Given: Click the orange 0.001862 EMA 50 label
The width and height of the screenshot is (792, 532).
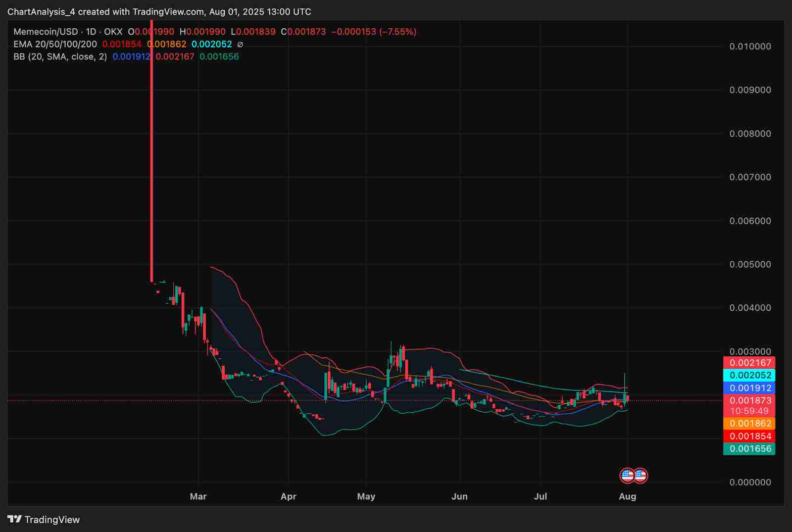Looking at the screenshot, I should 749,423.
